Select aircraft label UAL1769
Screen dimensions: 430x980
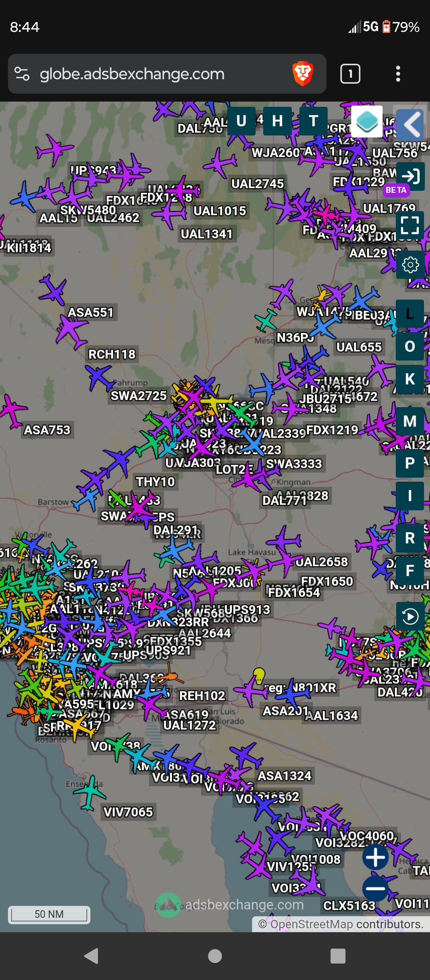389,208
